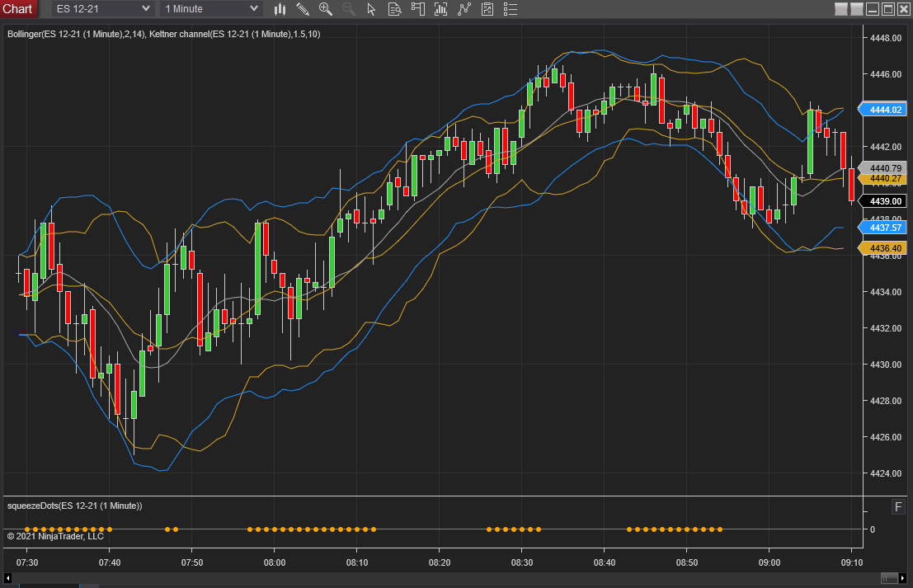Activate the zoom in magnifier
Screen dimensions: 913x588
[326, 9]
